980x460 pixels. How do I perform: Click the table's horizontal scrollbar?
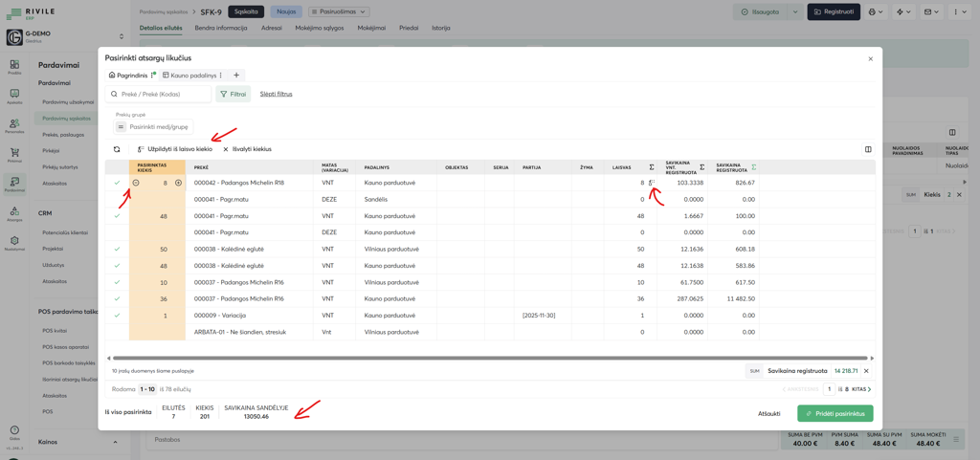point(490,358)
